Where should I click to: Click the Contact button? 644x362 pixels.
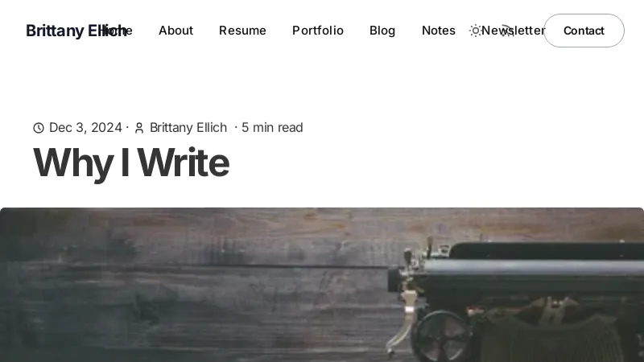(x=584, y=31)
